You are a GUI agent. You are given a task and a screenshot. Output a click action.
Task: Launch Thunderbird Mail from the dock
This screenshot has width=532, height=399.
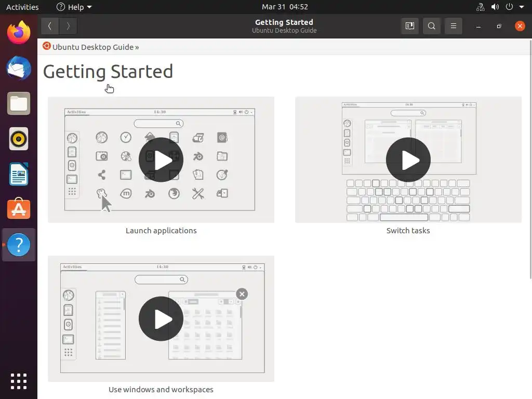coord(19,68)
